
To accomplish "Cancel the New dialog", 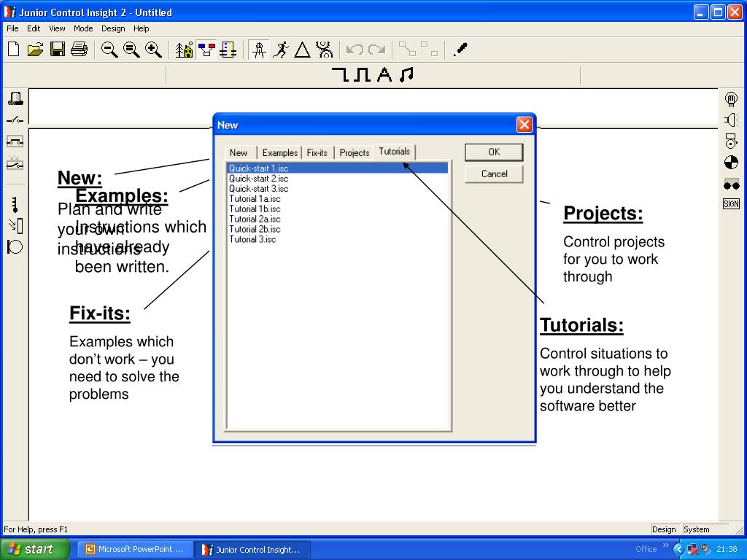I will 494,174.
